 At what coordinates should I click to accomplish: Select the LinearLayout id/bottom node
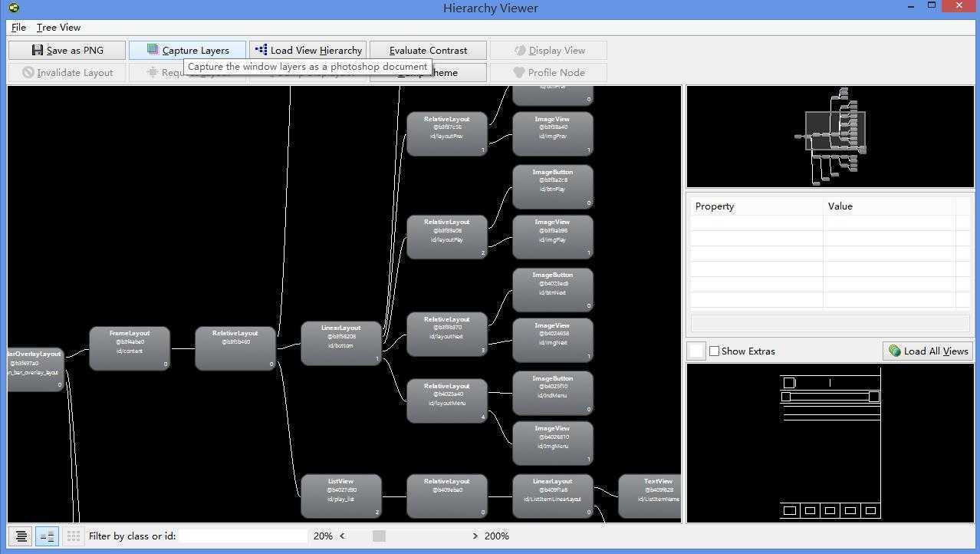pyautogui.click(x=341, y=343)
